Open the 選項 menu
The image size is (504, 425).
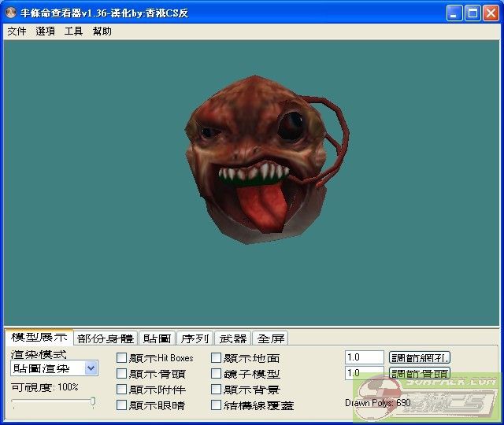pyautogui.click(x=45, y=31)
